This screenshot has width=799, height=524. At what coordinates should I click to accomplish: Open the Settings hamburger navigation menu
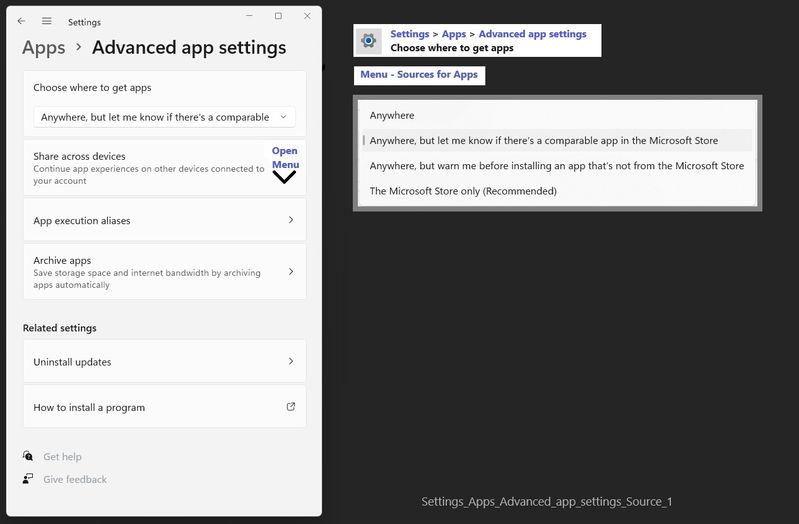pos(46,21)
